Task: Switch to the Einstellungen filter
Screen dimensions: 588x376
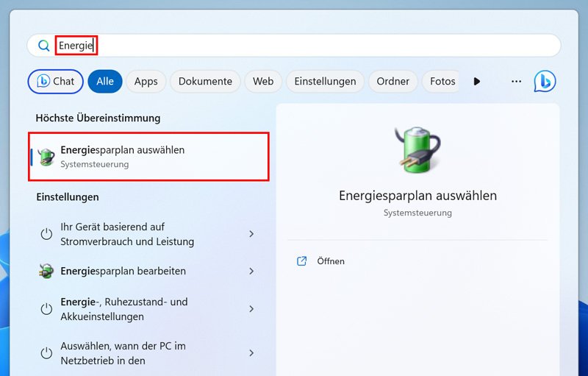Action: click(325, 82)
